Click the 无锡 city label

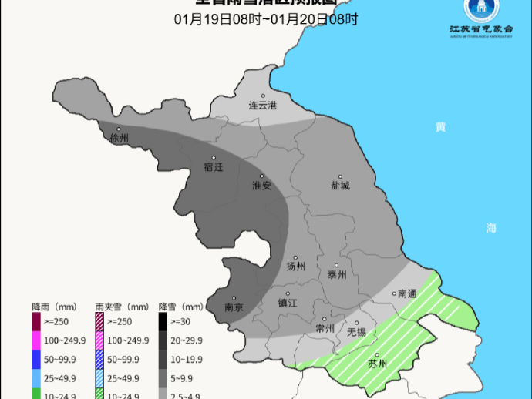(x=357, y=332)
